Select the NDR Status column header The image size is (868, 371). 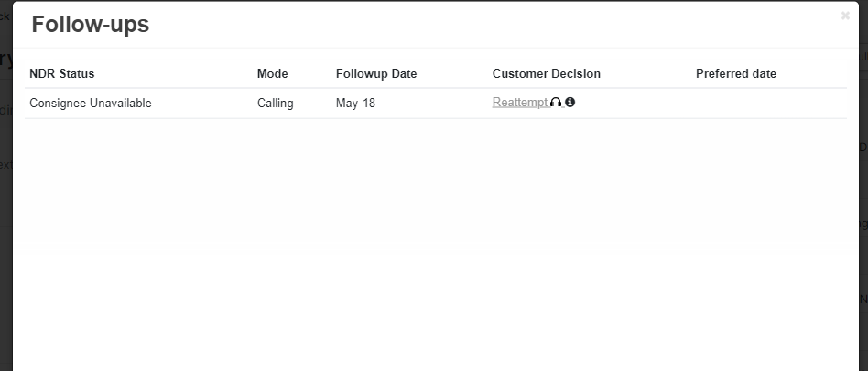click(x=62, y=73)
